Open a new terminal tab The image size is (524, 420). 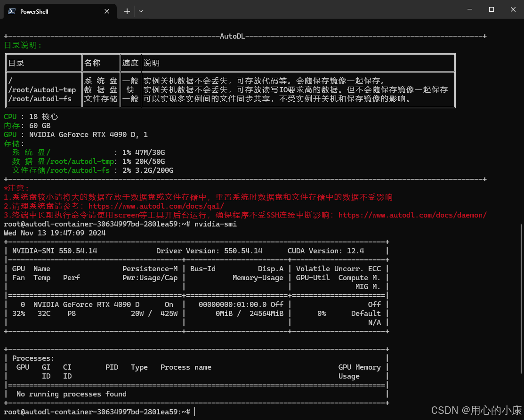(127, 11)
